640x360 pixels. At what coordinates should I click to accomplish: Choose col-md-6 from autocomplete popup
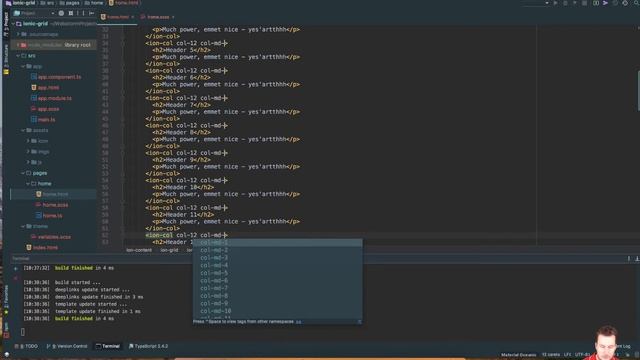(278, 280)
